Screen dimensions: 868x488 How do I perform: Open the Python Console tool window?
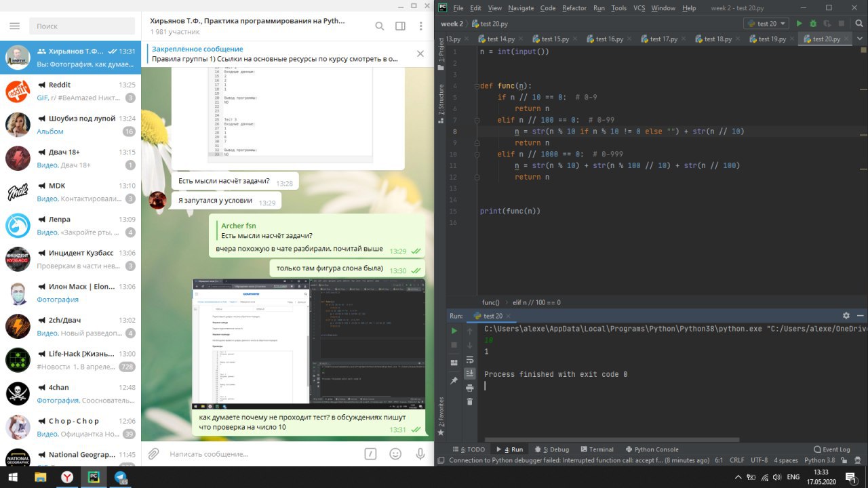651,449
